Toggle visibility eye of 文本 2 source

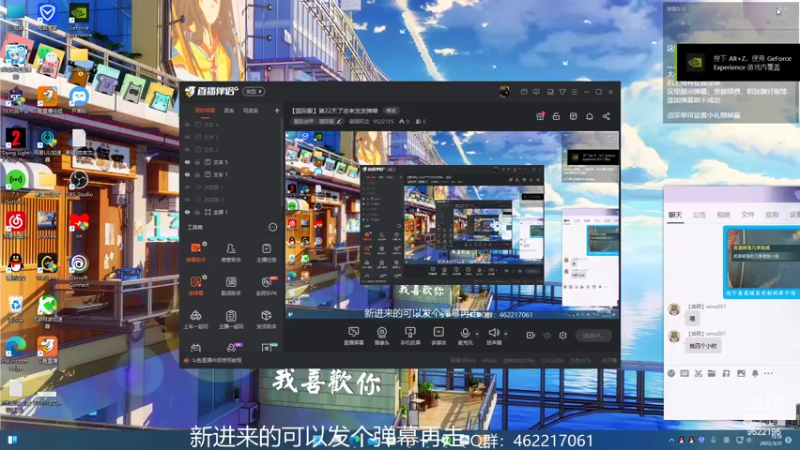[187, 149]
